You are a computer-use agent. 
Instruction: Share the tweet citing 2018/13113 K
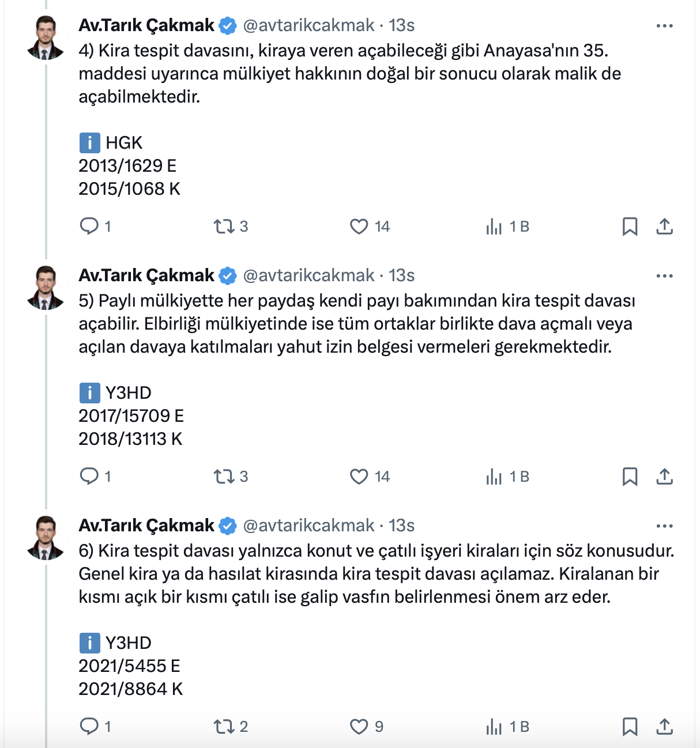pos(664,476)
